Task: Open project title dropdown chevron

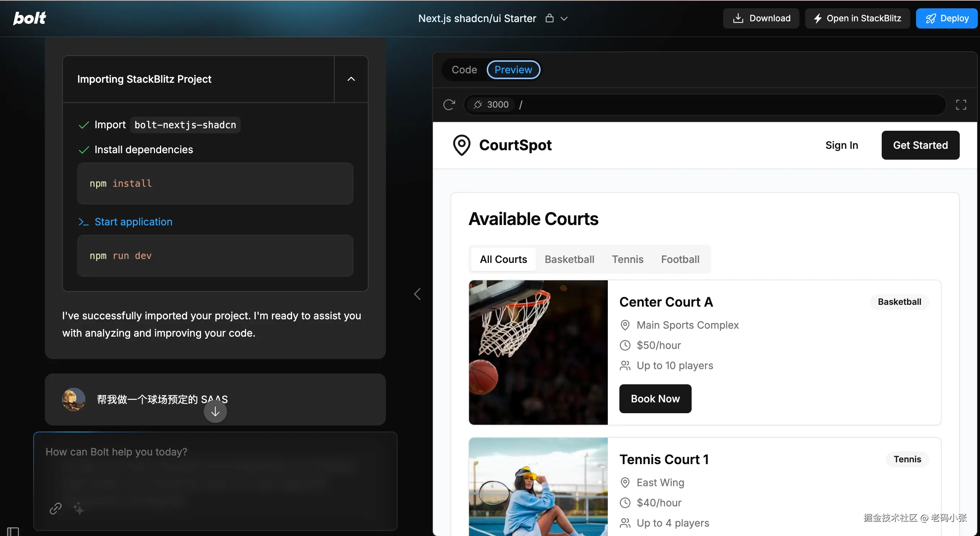Action: (564, 19)
